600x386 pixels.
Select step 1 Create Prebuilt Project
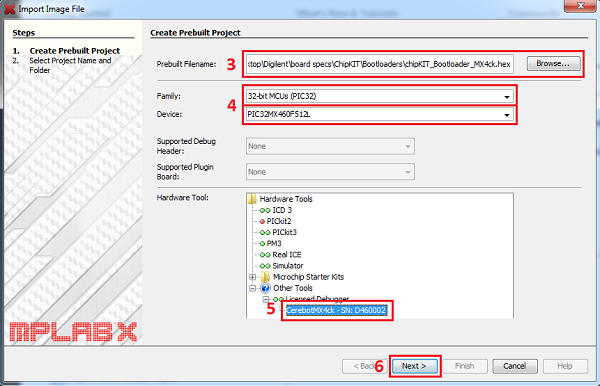75,50
